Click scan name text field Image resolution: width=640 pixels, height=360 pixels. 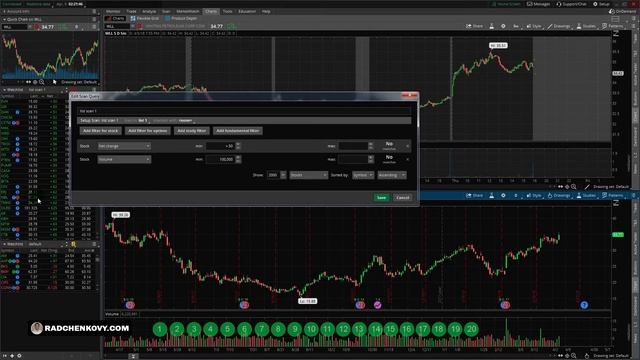pos(244,111)
